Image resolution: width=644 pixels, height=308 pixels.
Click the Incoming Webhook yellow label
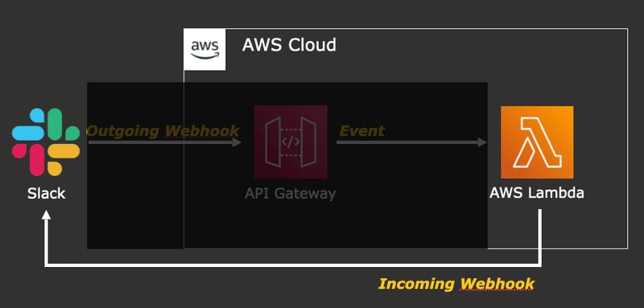click(x=456, y=284)
